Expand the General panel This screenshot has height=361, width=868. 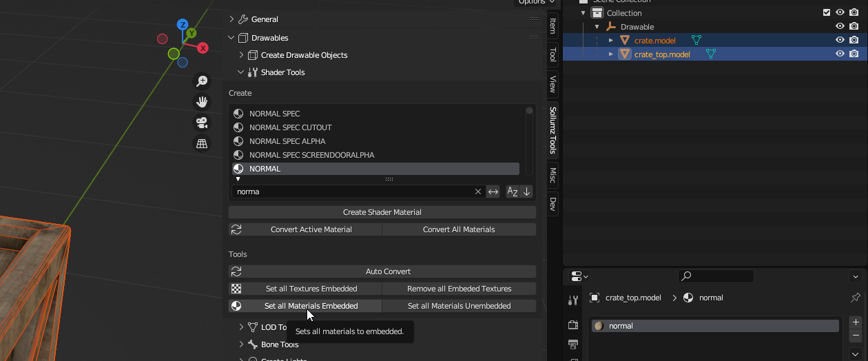[x=232, y=19]
